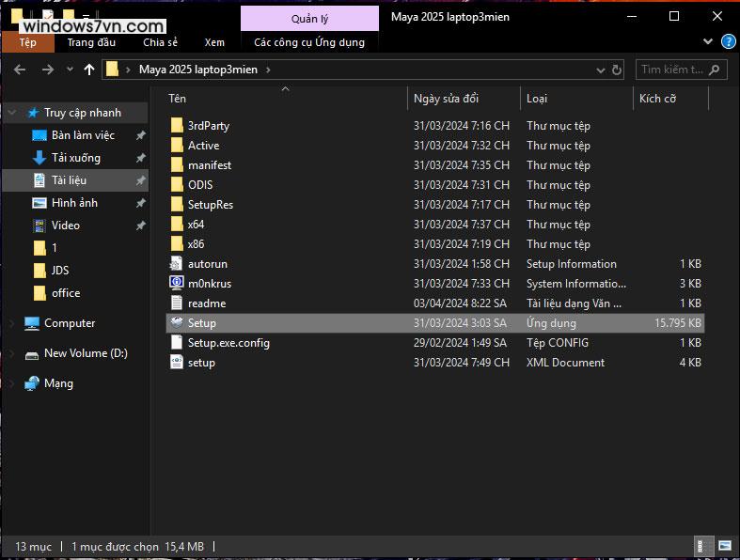Open the Chia sẻ ribbon tab
This screenshot has height=560, width=740.
coord(160,42)
